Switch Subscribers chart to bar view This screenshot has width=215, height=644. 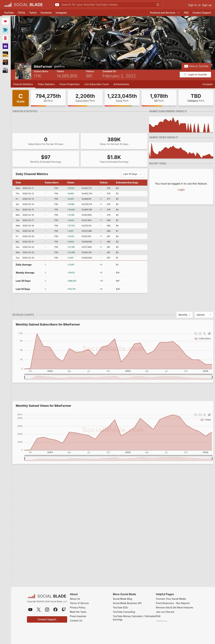[x=209, y=334]
